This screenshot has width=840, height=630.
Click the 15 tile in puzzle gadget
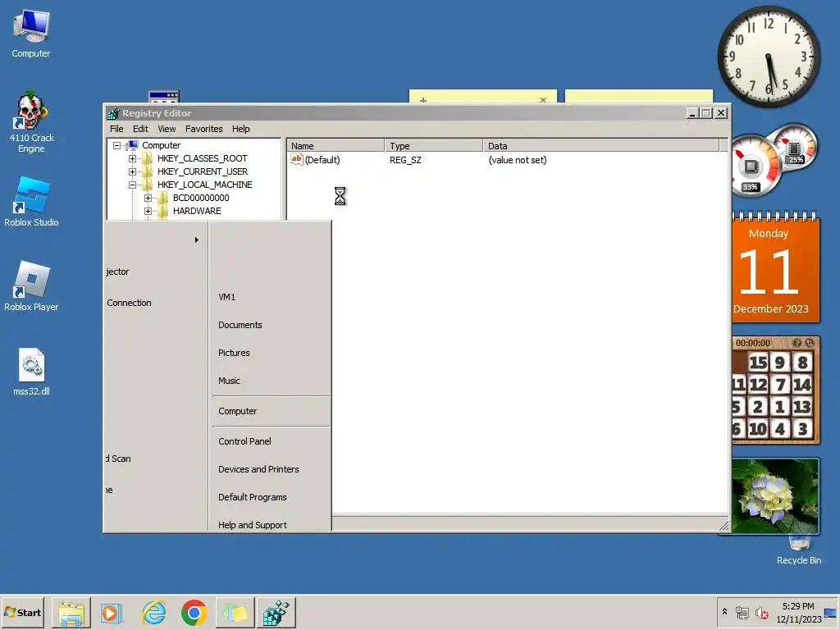tap(758, 363)
